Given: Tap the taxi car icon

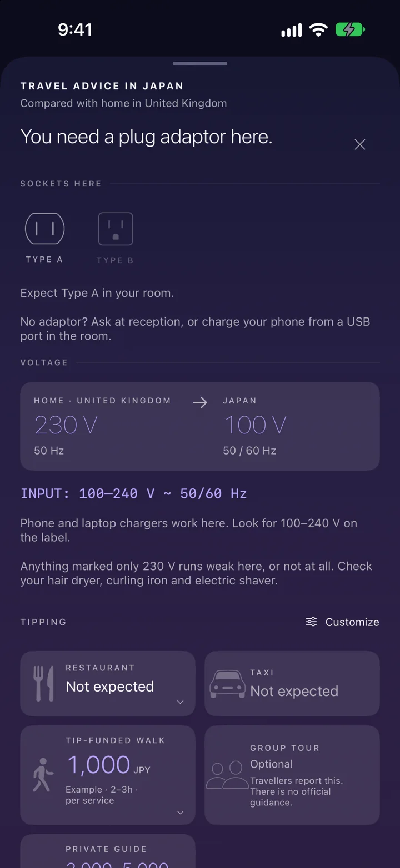Looking at the screenshot, I should pos(227,684).
